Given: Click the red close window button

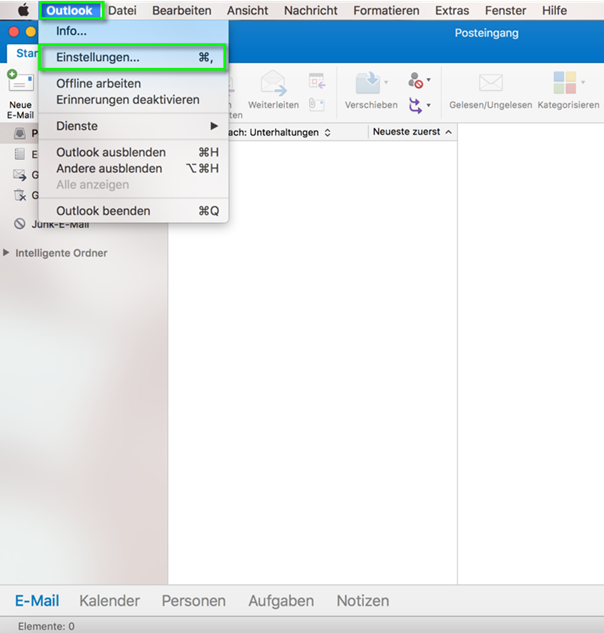Looking at the screenshot, I should pyautogui.click(x=14, y=32).
